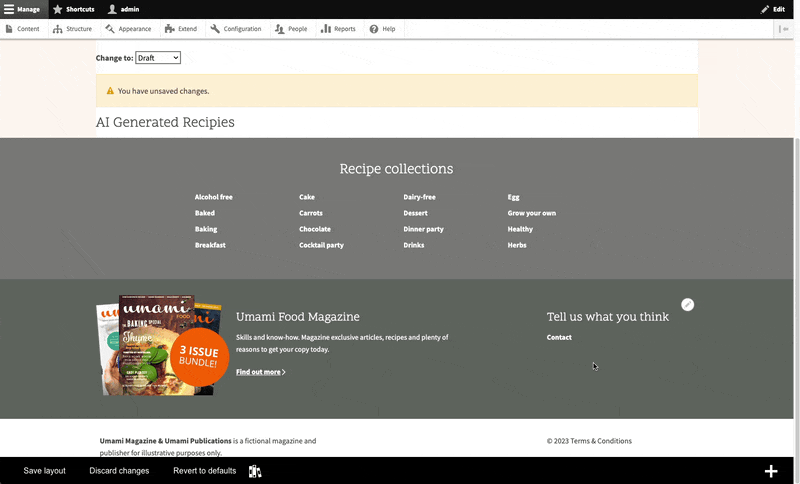Open the Appearance menu

pos(128,29)
